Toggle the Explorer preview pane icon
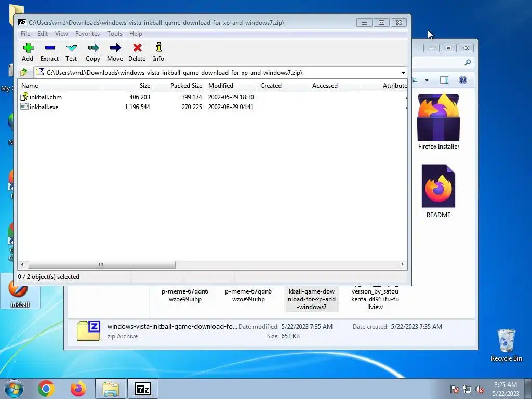Viewport: 532px width, 399px height. tap(444, 80)
